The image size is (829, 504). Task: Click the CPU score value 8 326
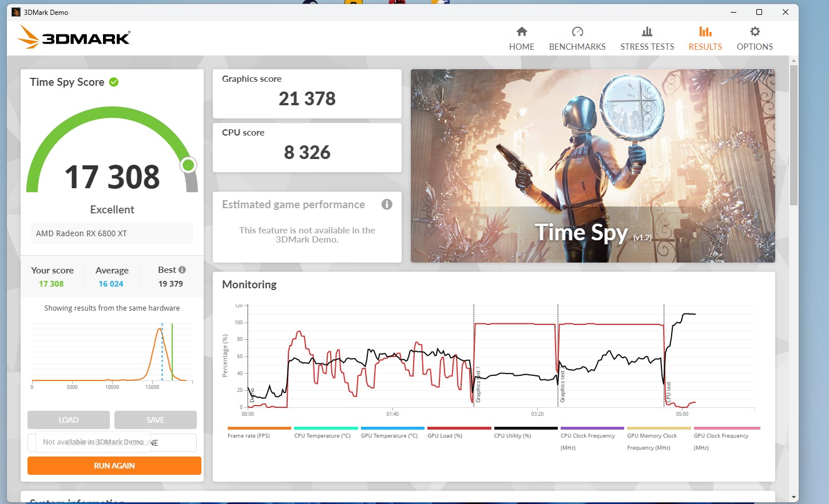(x=307, y=153)
